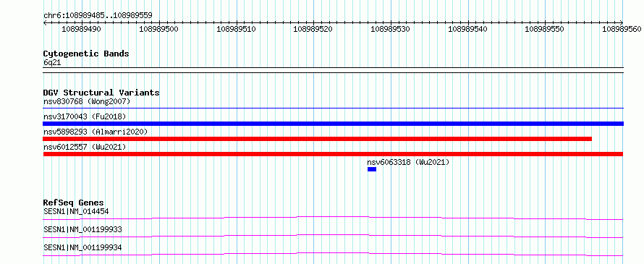Click ruler coordinate 108989530

pyautogui.click(x=390, y=29)
